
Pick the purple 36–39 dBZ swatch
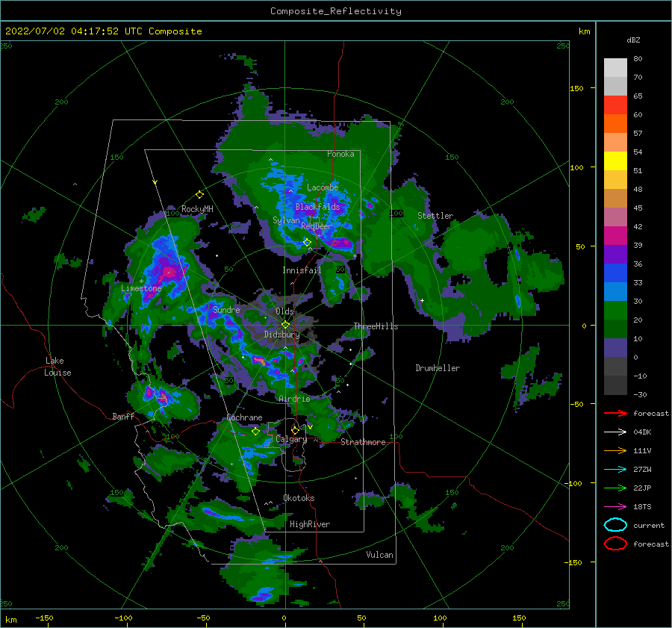pyautogui.click(x=615, y=255)
